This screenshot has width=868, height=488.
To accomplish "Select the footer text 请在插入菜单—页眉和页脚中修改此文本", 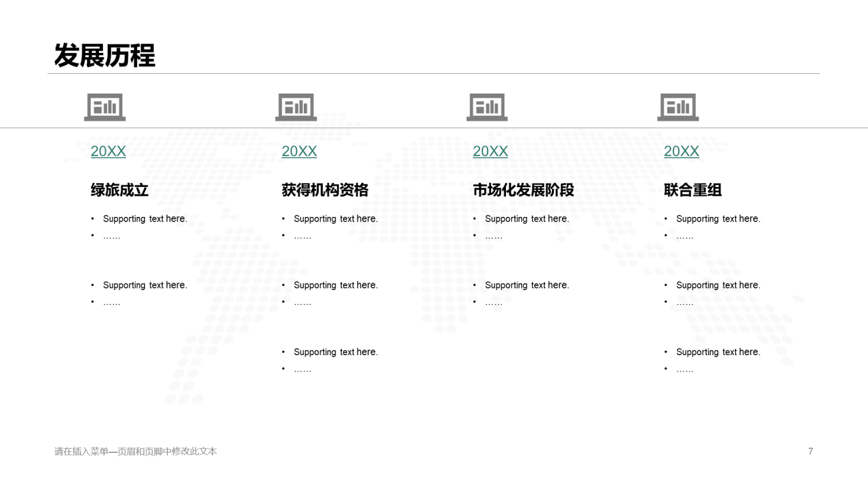I will click(136, 451).
